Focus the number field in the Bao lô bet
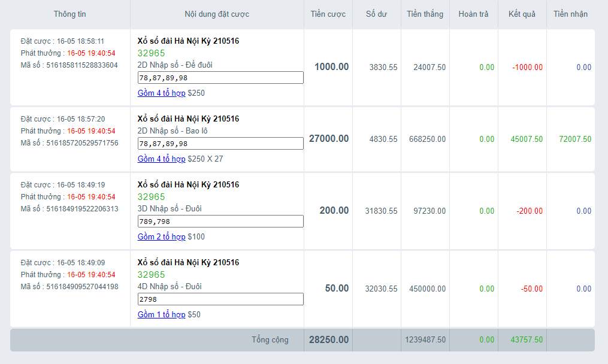Screen dimensions: 608x364 (220, 144)
